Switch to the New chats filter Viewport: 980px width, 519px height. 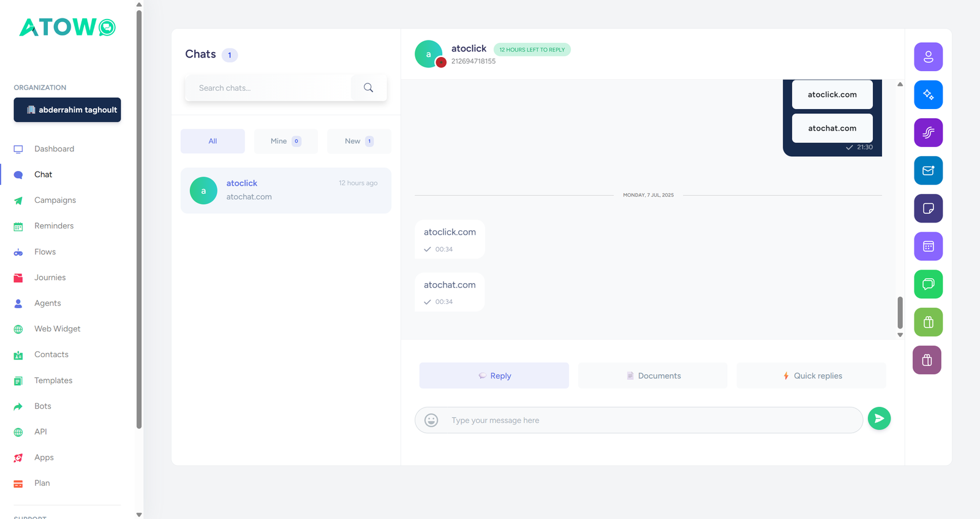[359, 141]
